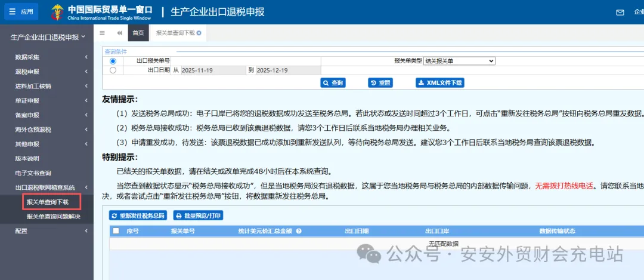The height and width of the screenshot is (280, 644).
Task: Select the 出口日期 radio button
Action: tap(113, 70)
